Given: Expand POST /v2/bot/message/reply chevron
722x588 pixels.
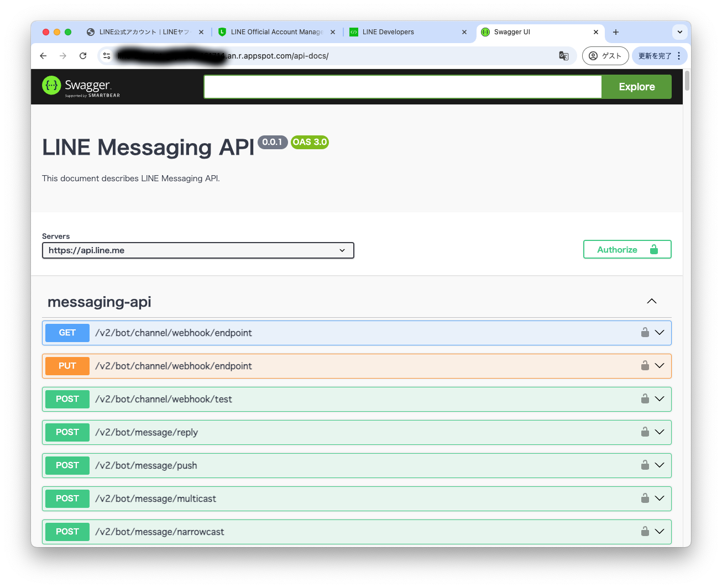Looking at the screenshot, I should [660, 432].
